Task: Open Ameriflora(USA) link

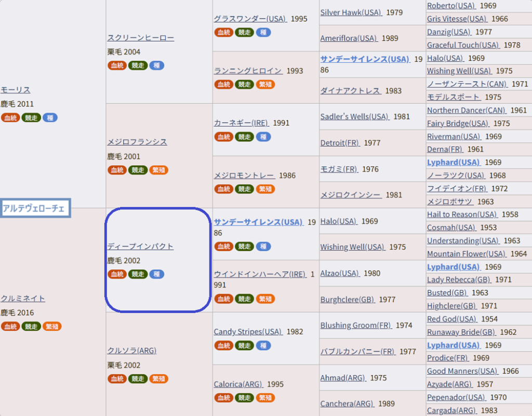Action: [349, 38]
